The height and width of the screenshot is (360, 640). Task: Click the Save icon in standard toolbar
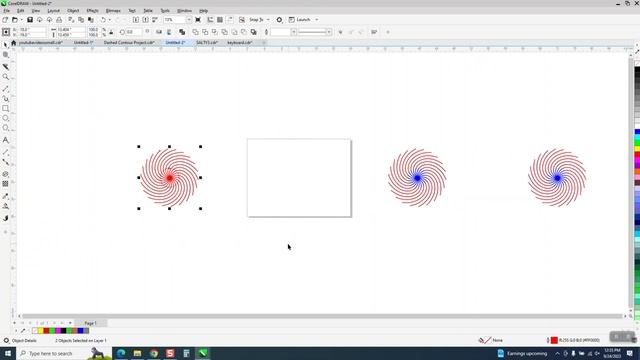pos(30,20)
